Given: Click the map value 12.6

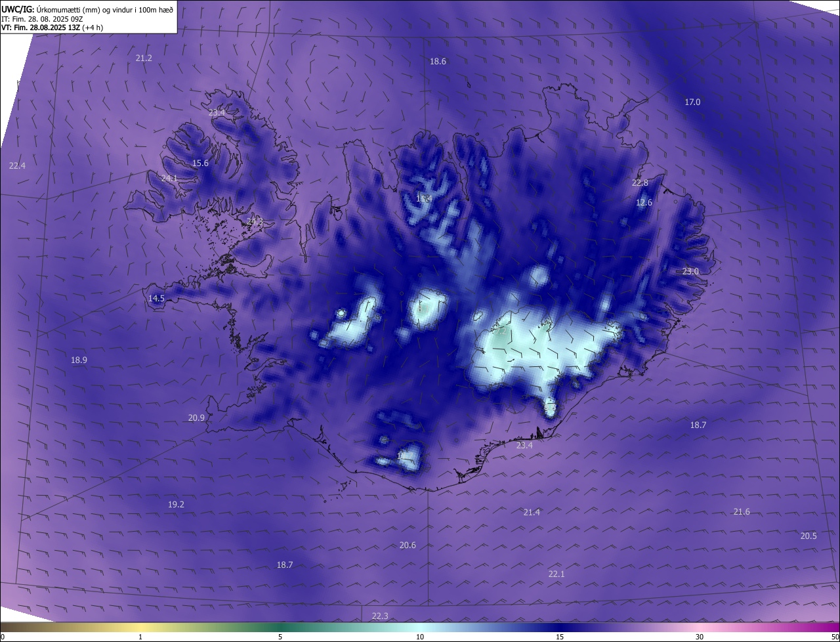Looking at the screenshot, I should coord(644,203).
